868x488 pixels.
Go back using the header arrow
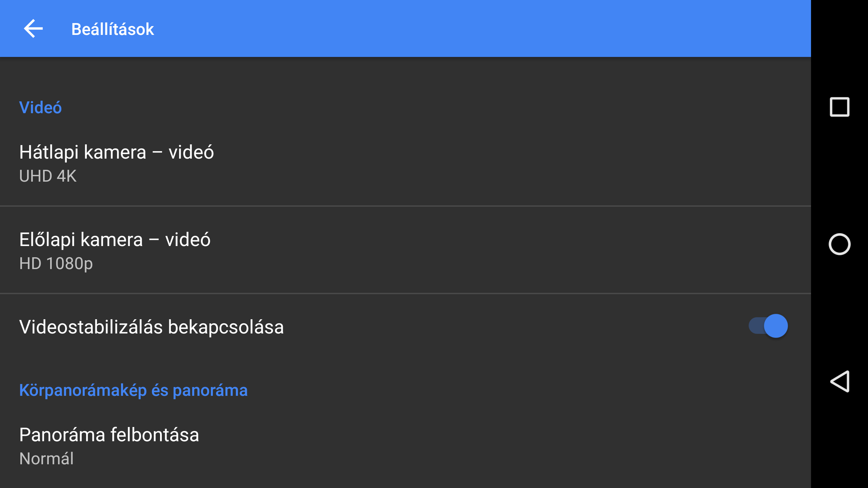coord(33,28)
